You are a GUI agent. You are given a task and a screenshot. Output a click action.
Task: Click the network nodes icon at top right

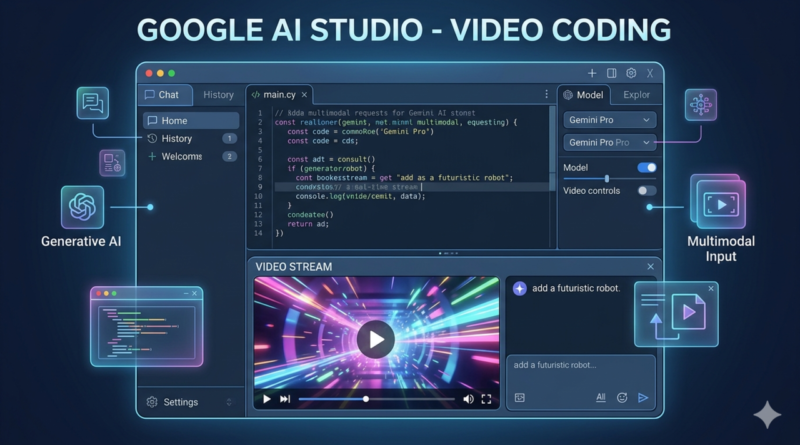pos(701,105)
